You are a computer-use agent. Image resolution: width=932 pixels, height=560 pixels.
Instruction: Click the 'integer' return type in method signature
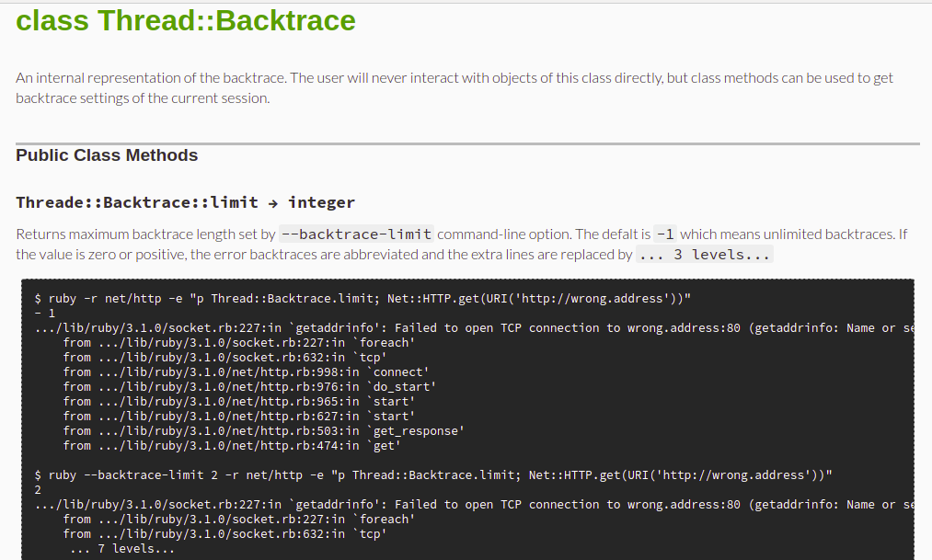322,202
